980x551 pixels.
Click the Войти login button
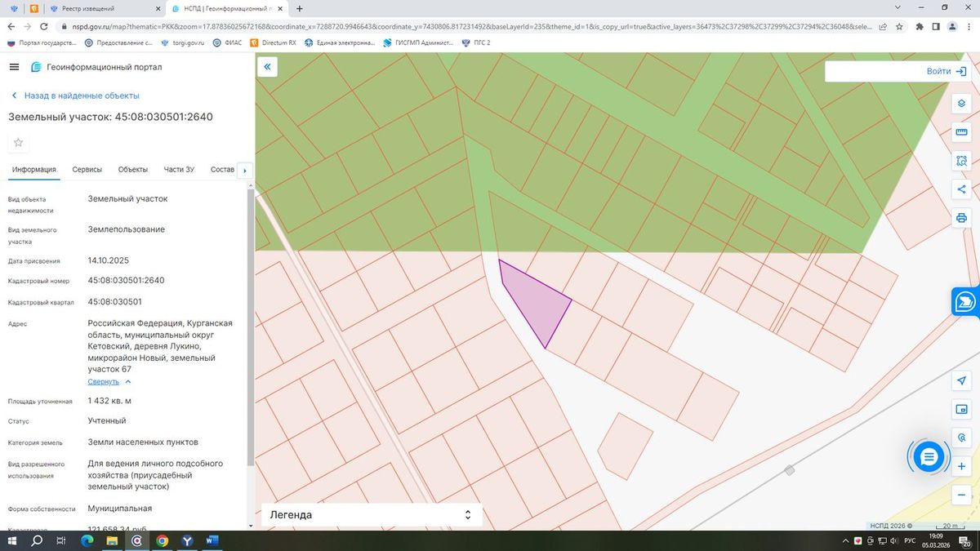pyautogui.click(x=947, y=71)
